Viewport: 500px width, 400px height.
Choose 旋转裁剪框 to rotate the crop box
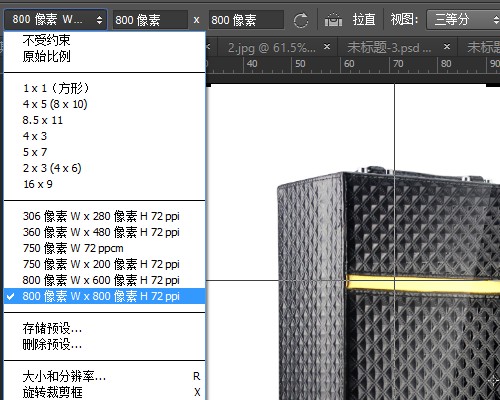click(x=104, y=392)
